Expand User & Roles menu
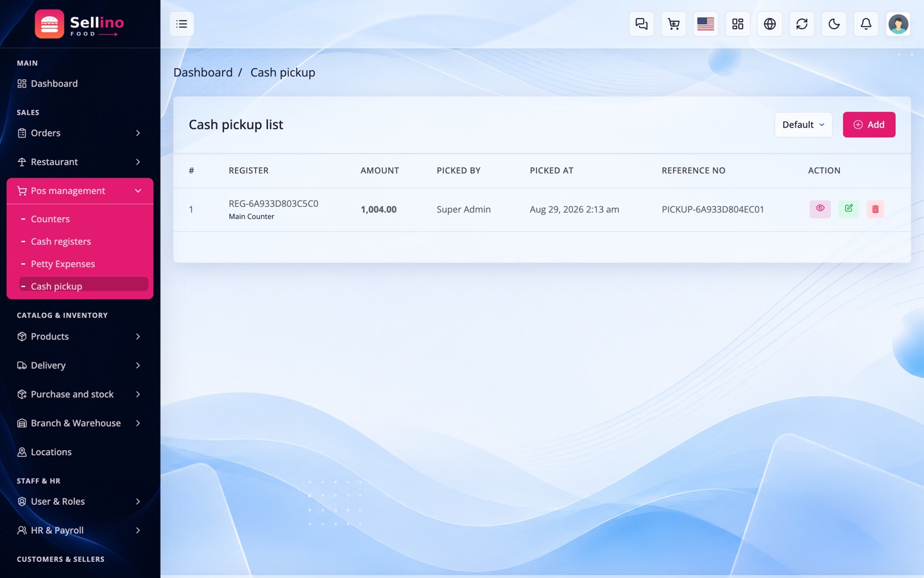 pos(80,502)
